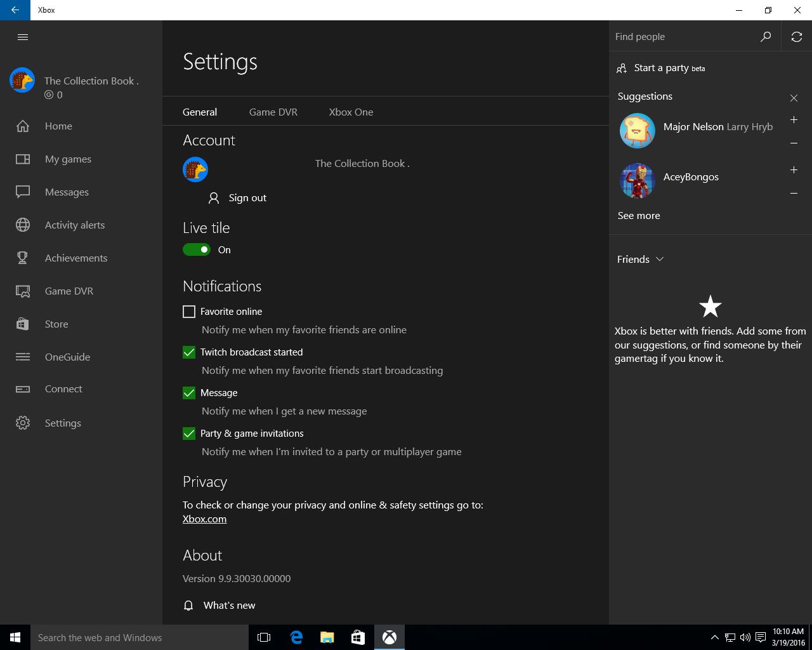Click the taskbar search box
This screenshot has height=650, width=812.
click(140, 637)
